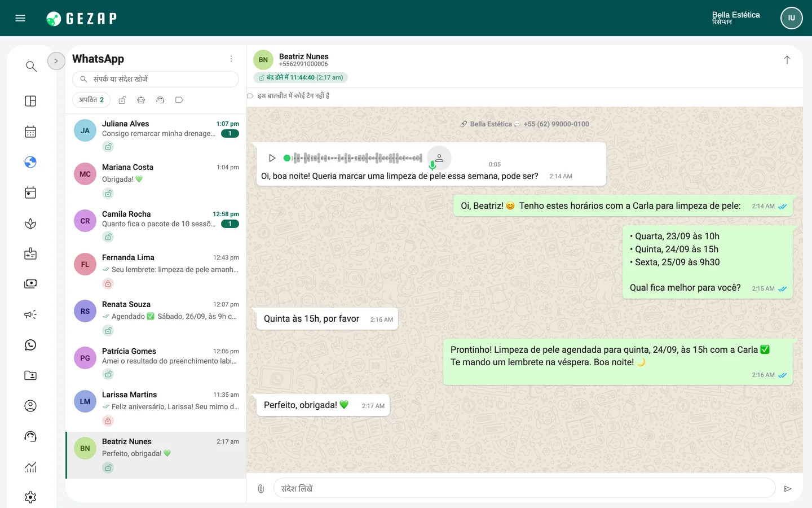The width and height of the screenshot is (812, 508).
Task: Open the user profile circle icon
Action: 30,406
